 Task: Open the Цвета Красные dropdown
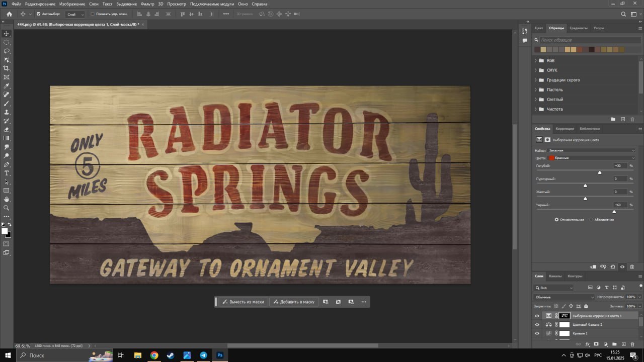coord(592,158)
